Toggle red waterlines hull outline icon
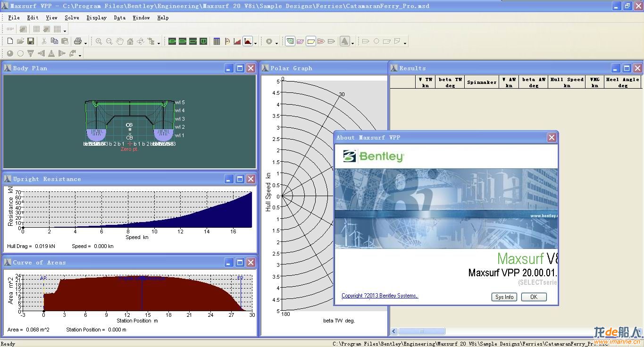This screenshot has width=644, height=347. [x=321, y=41]
